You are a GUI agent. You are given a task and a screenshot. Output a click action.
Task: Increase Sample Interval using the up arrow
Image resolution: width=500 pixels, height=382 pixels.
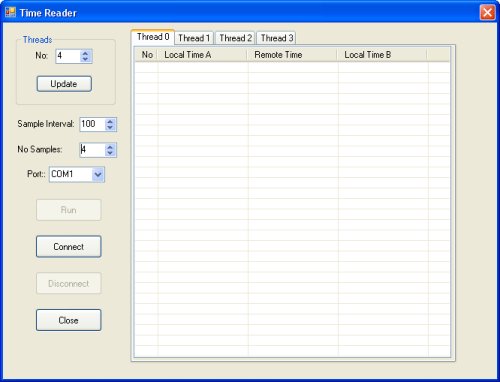110,121
